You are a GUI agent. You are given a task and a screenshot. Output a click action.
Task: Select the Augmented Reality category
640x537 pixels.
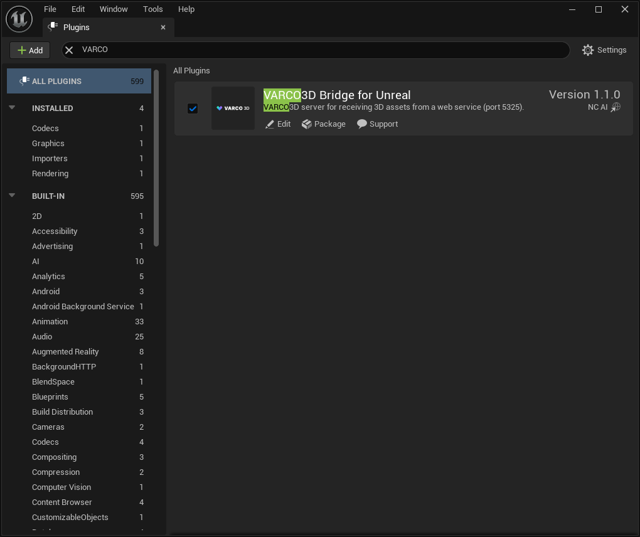(79, 352)
